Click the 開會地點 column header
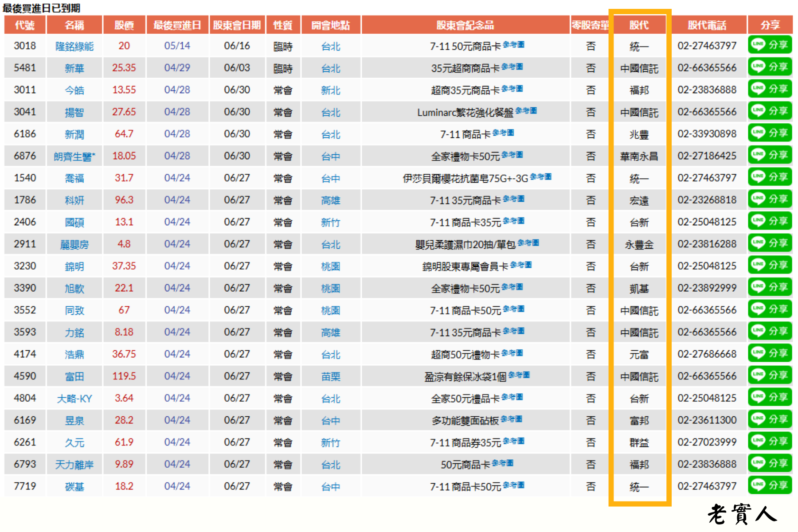Image resolution: width=798 pixels, height=532 pixels. tap(331, 25)
